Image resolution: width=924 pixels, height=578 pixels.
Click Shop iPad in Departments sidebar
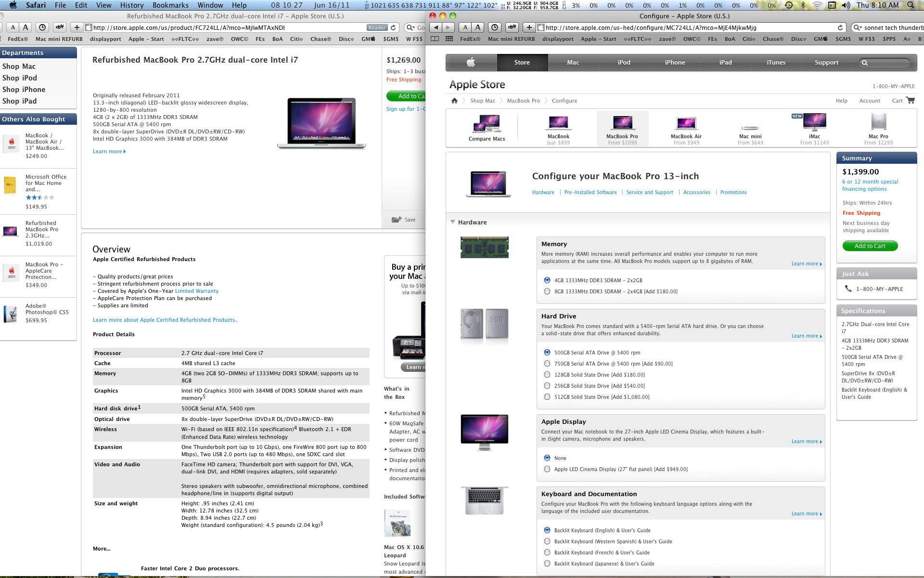click(19, 101)
